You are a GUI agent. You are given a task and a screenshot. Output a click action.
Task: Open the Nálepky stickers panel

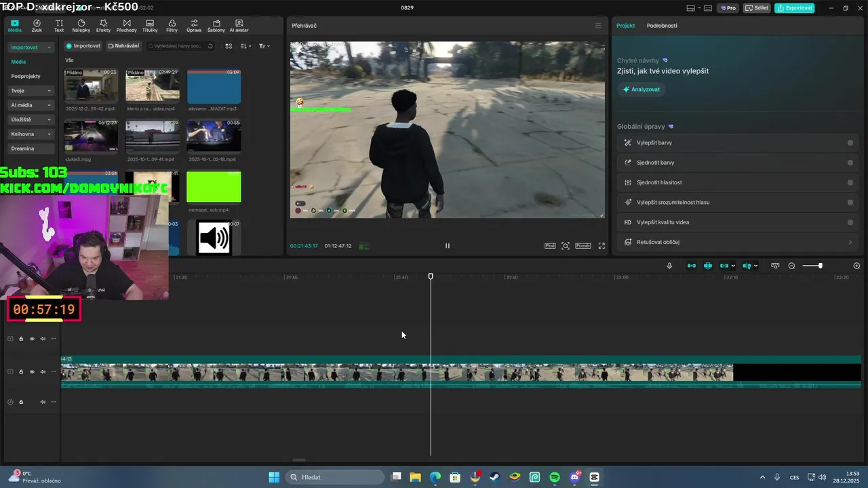coord(81,26)
